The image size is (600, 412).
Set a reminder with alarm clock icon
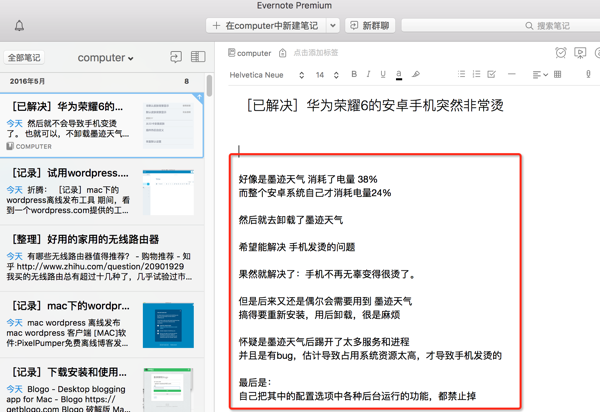[561, 52]
